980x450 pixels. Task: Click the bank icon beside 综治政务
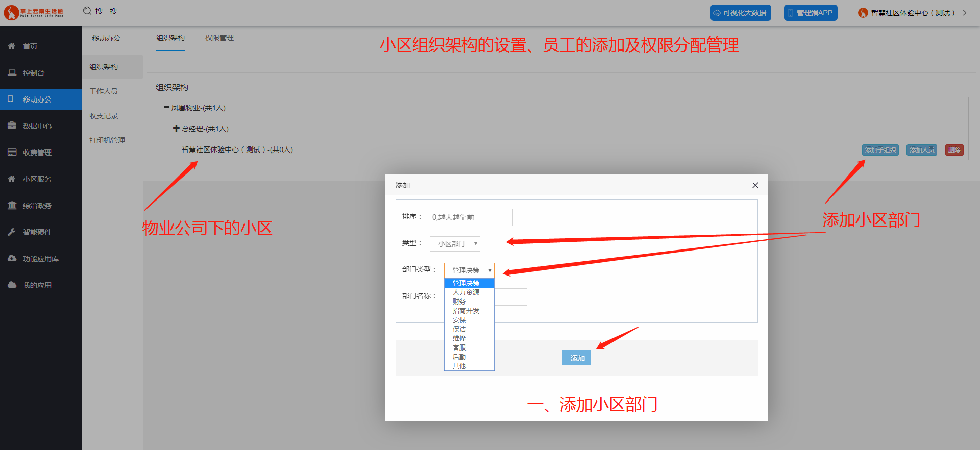(12, 205)
